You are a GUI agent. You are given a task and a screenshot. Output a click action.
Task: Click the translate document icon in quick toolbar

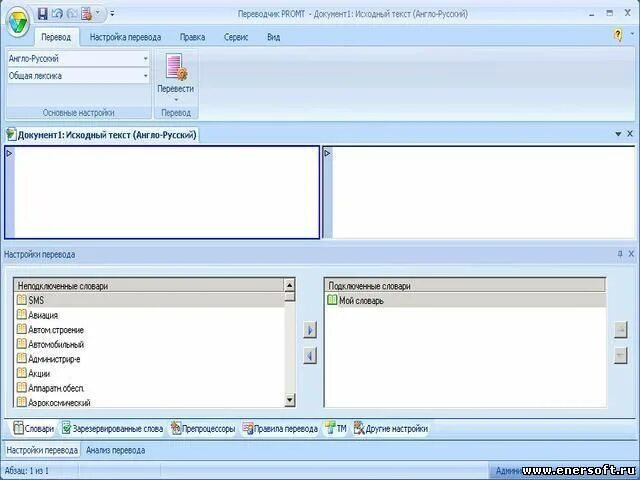click(87, 14)
